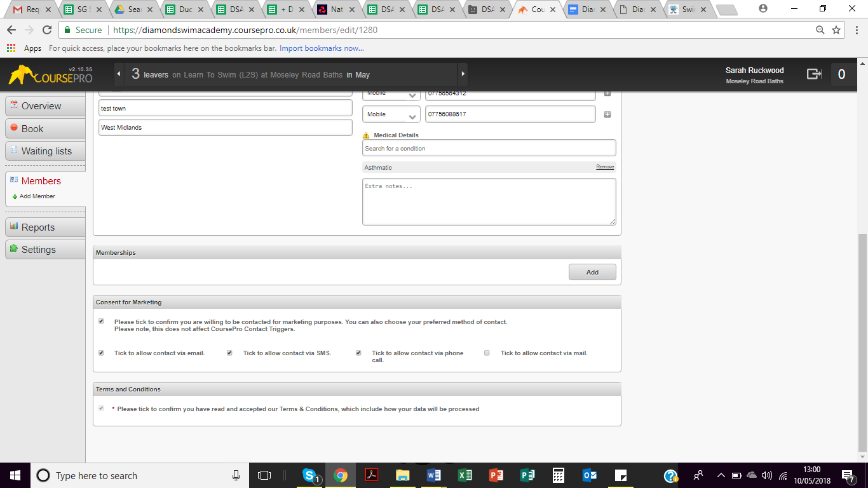868x488 pixels.
Task: Click the zoom magnifier icon in address bar
Action: click(x=820, y=30)
